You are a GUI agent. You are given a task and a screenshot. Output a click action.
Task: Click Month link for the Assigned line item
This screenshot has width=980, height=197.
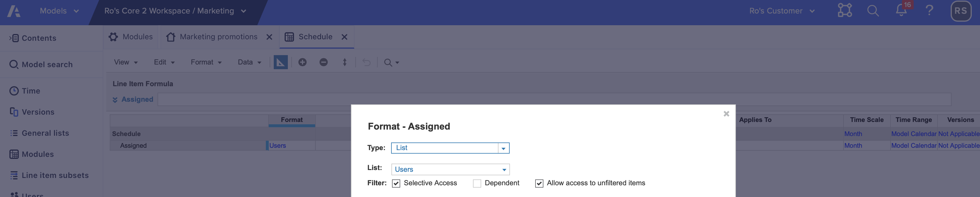pyautogui.click(x=853, y=145)
